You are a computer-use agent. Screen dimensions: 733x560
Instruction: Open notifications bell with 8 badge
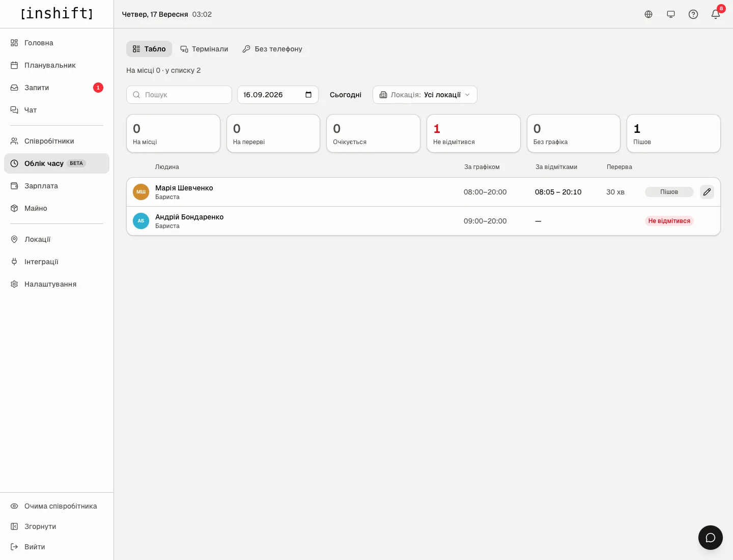click(716, 14)
